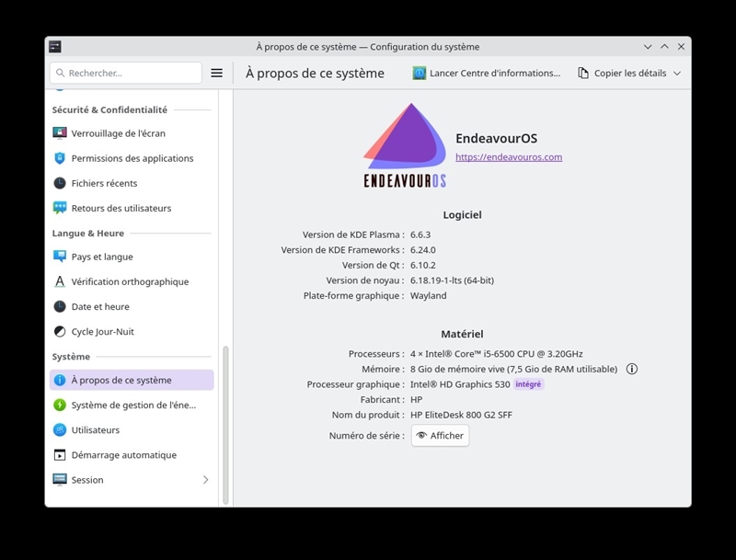Click the Système de gestion de l'énergie icon
Screen dimensions: 736x560
tap(61, 405)
